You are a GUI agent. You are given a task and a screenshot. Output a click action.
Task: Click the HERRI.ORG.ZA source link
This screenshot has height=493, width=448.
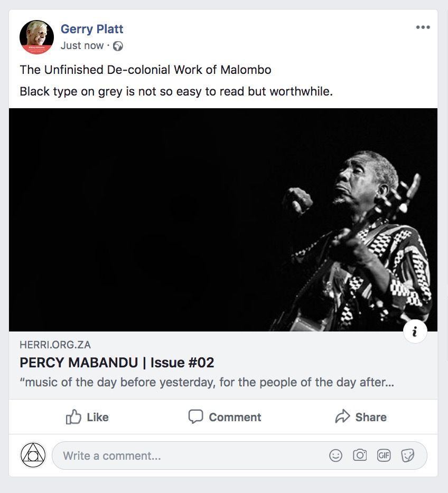[55, 345]
